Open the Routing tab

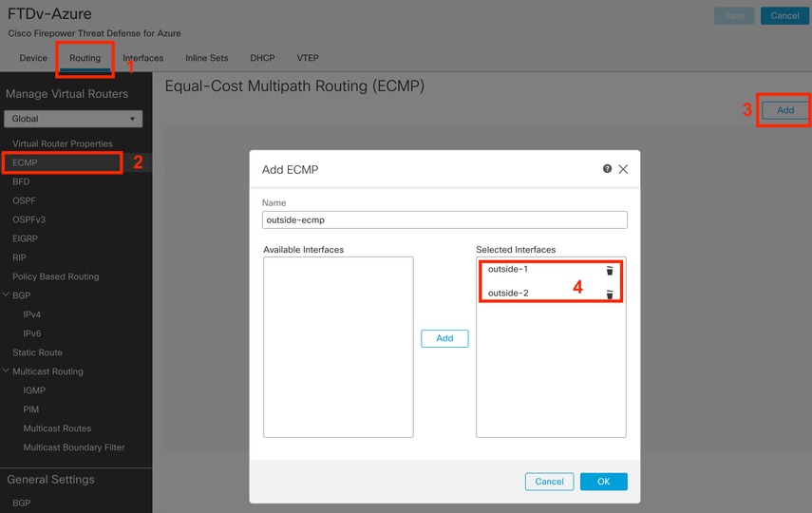85,58
